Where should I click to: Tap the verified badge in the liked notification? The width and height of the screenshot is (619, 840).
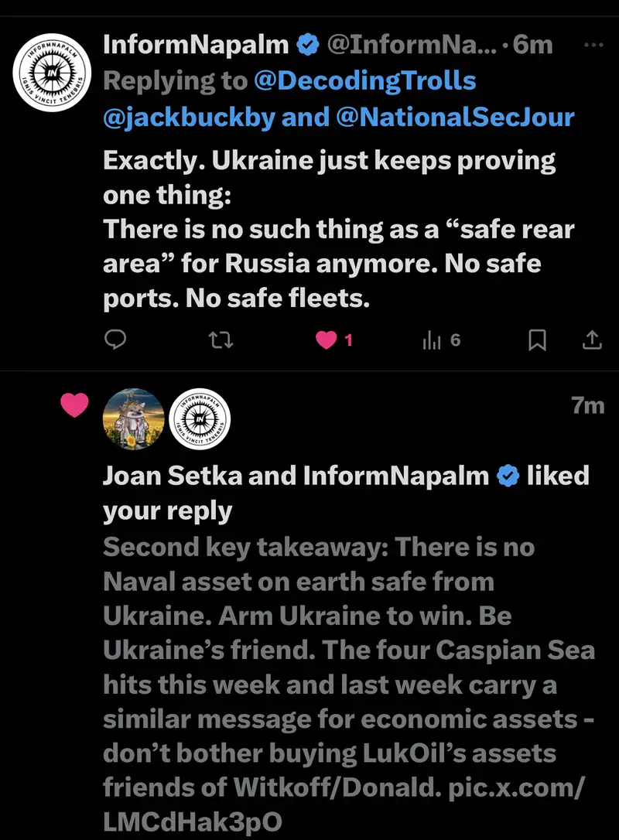click(x=507, y=476)
